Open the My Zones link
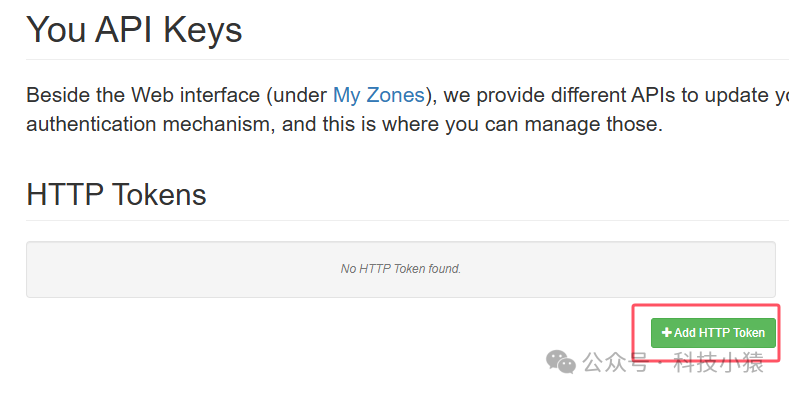The image size is (789, 394). pos(379,95)
